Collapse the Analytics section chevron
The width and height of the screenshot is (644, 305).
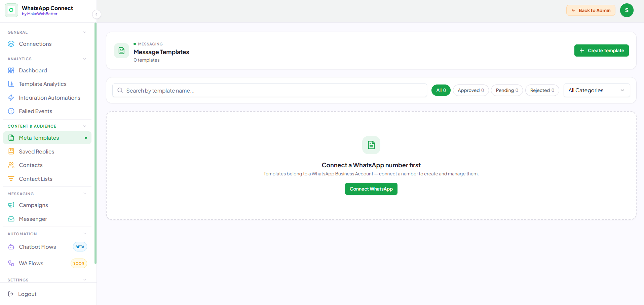tap(85, 59)
